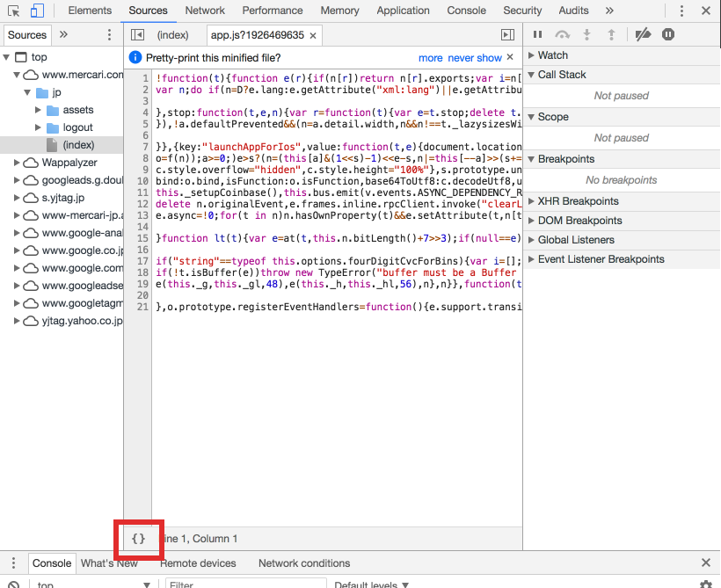
Task: Select the Memory tab
Action: [339, 11]
